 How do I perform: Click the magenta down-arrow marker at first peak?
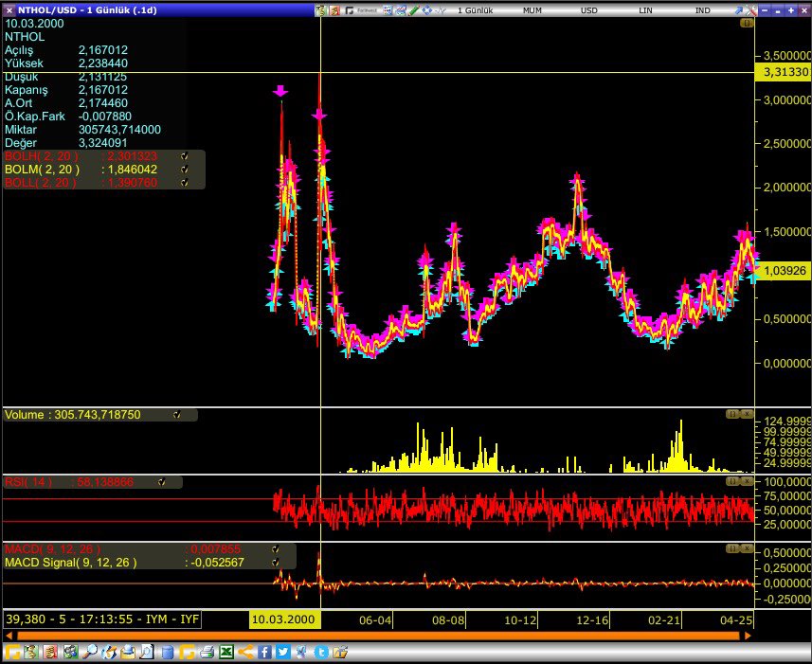pos(280,92)
